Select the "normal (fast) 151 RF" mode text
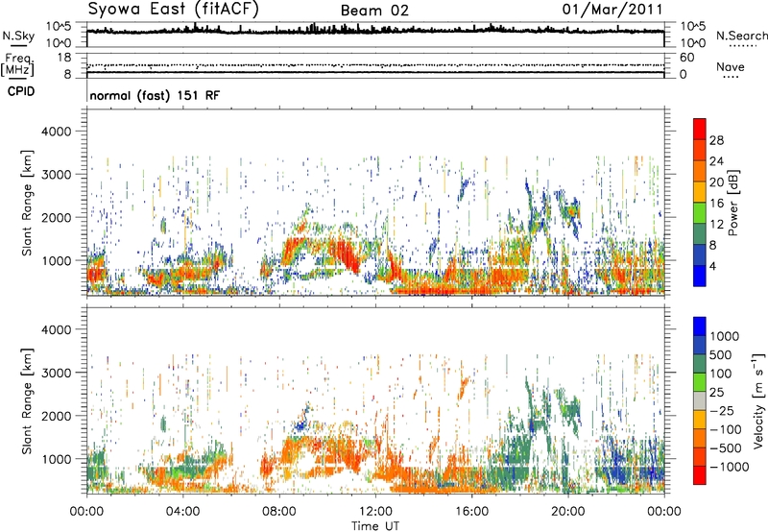768x532 pixels. coord(155,95)
